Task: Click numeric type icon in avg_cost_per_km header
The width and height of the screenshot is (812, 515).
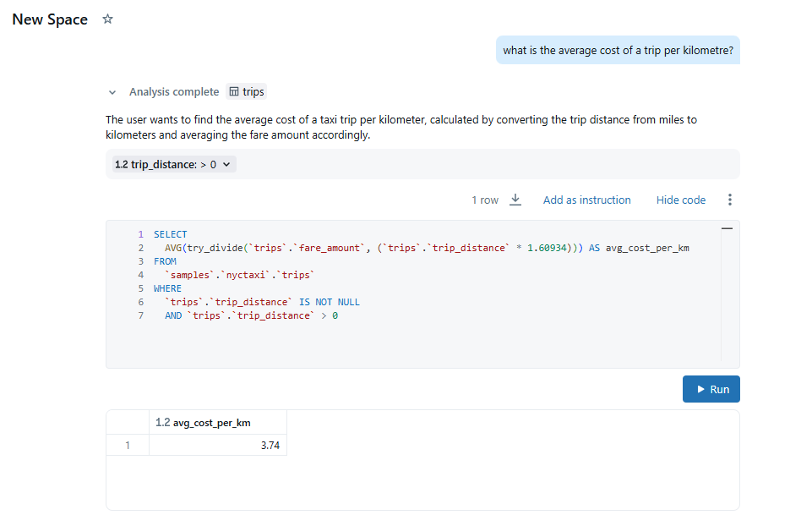Action: tap(163, 422)
